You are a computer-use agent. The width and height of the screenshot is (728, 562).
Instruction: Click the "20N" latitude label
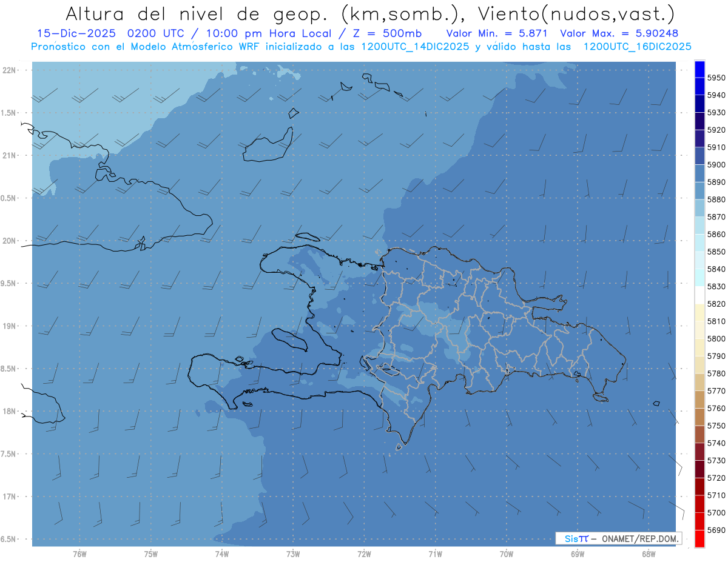[10, 241]
